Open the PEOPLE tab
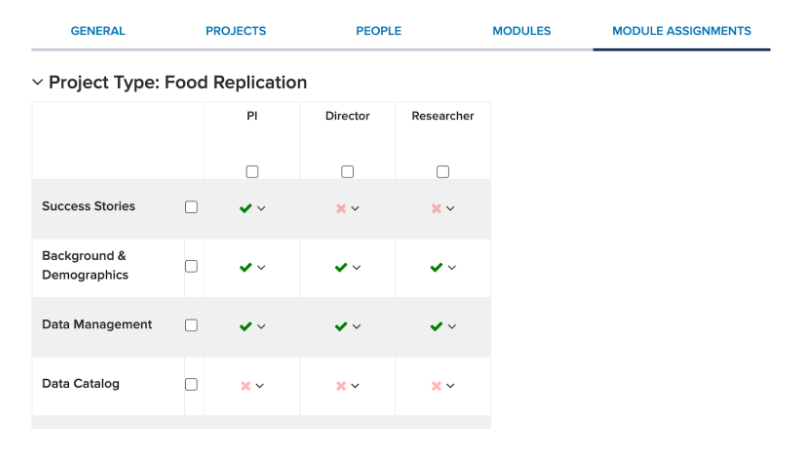Screen dimensions: 799x449 [x=379, y=31]
